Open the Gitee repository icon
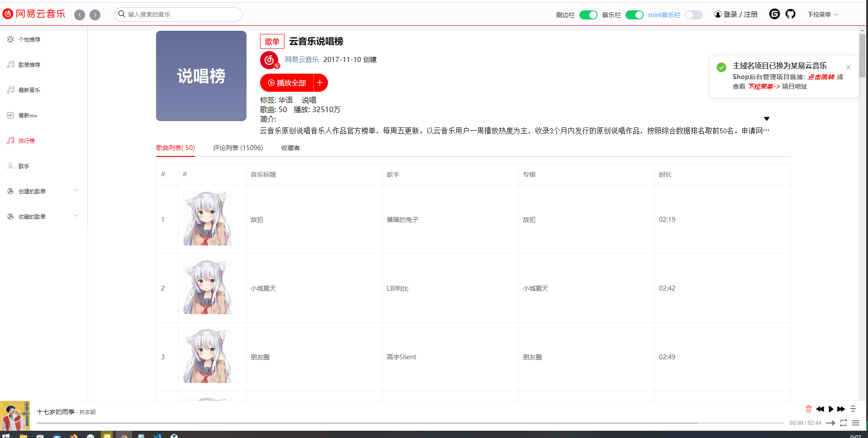The height and width of the screenshot is (438, 868). click(774, 14)
